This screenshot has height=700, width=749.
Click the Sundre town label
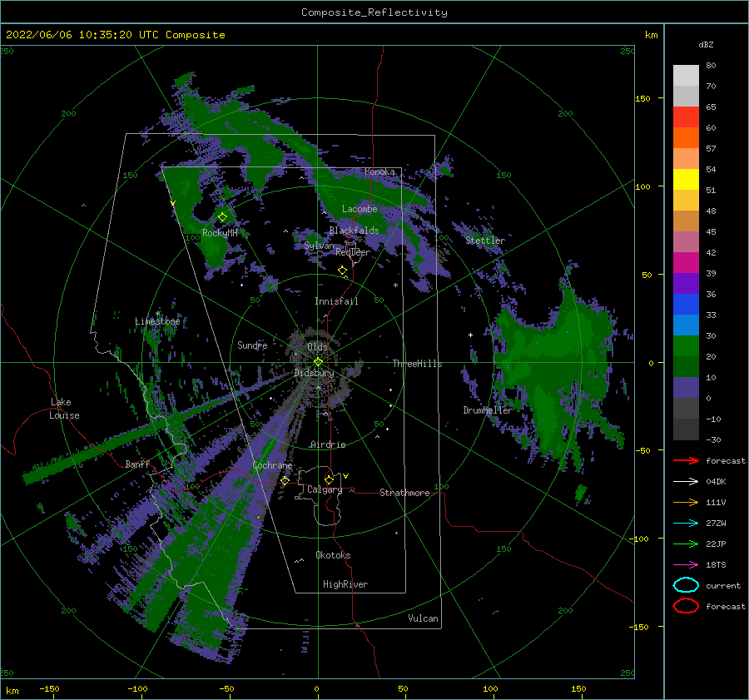(252, 345)
